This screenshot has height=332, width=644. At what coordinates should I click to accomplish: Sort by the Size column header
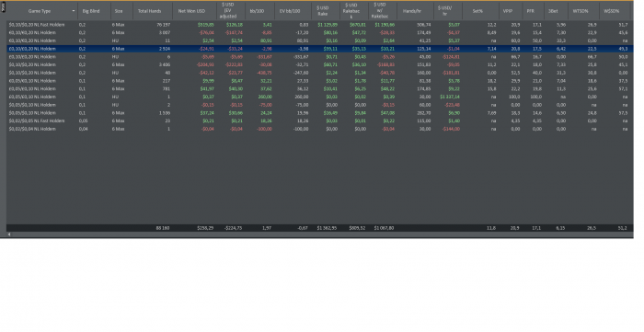click(119, 11)
